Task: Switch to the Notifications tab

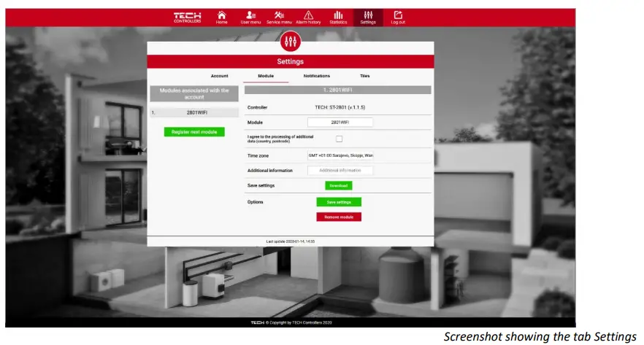Action: click(317, 76)
